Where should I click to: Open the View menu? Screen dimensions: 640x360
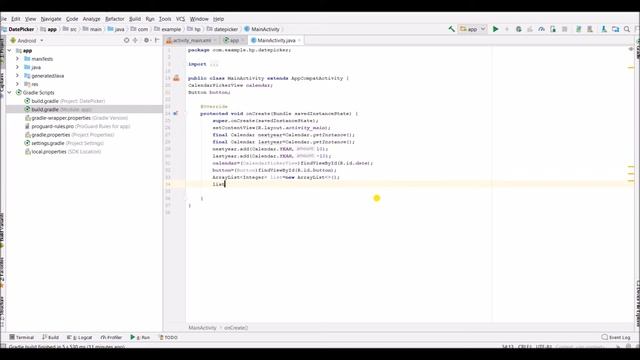tap(30, 19)
